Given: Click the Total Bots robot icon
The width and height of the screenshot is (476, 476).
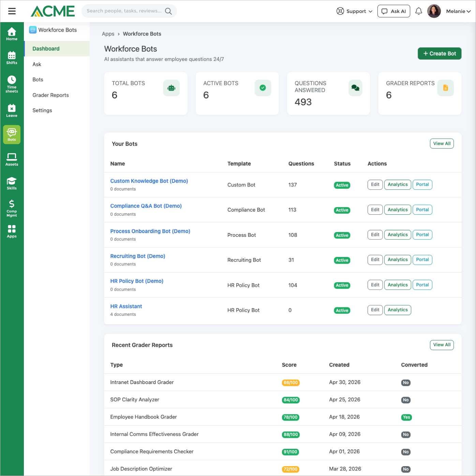Looking at the screenshot, I should coord(171,88).
